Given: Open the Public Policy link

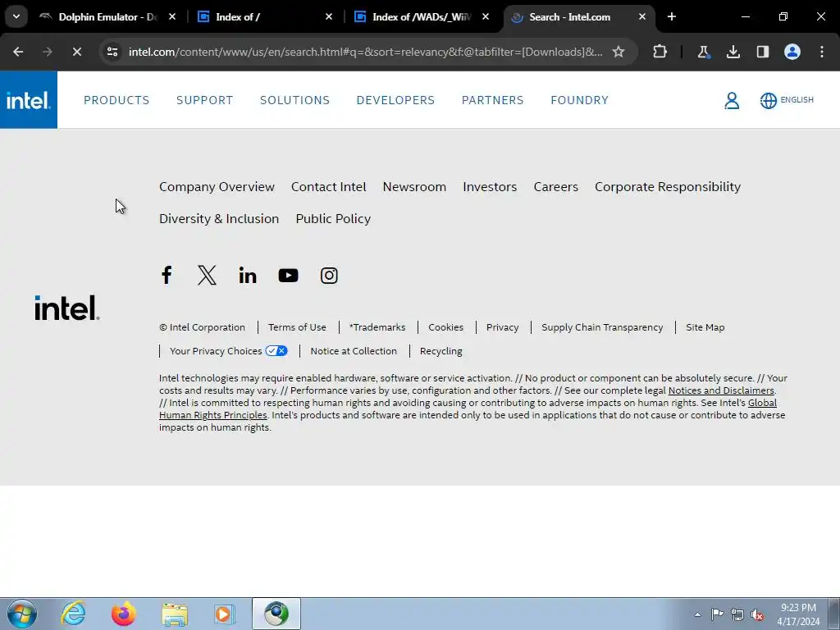Looking at the screenshot, I should (x=333, y=219).
